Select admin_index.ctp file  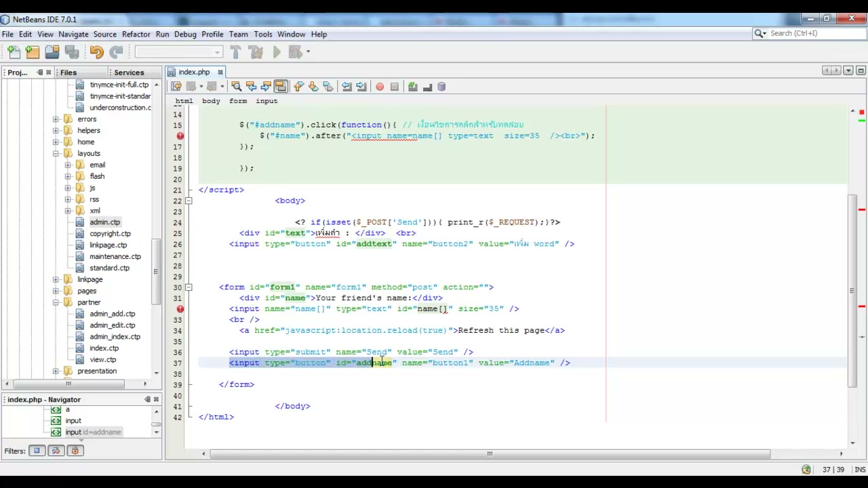pos(115,337)
